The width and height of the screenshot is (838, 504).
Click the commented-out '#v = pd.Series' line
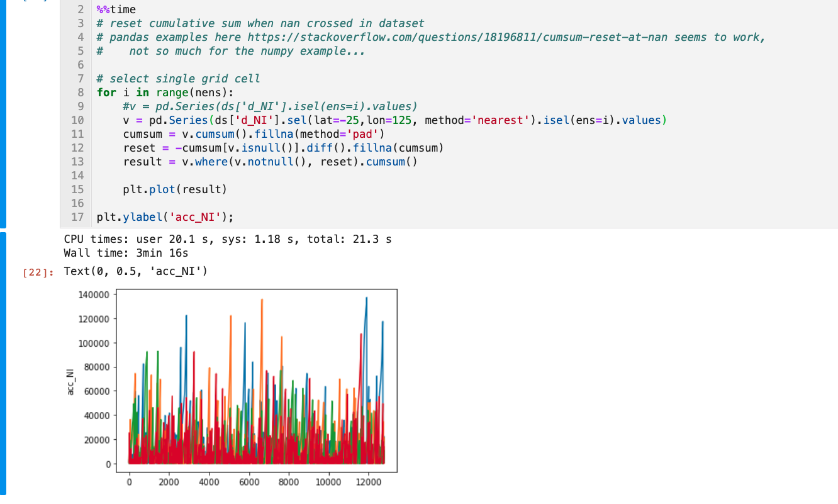(271, 106)
